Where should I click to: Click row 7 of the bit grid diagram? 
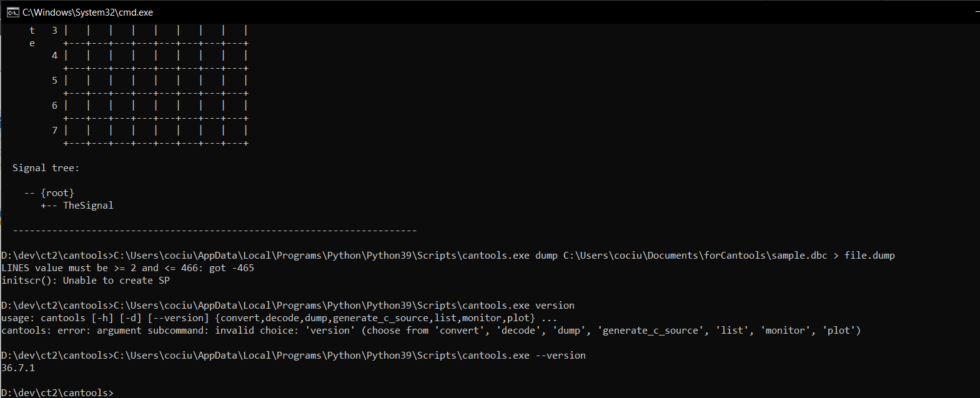pos(150,130)
